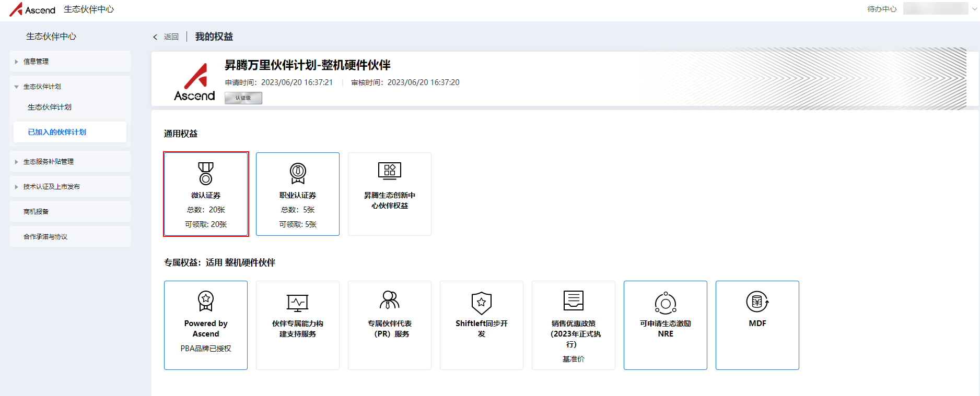The image size is (980, 396).
Task: Expand the 信息管理 menu arrow
Action: [16, 62]
